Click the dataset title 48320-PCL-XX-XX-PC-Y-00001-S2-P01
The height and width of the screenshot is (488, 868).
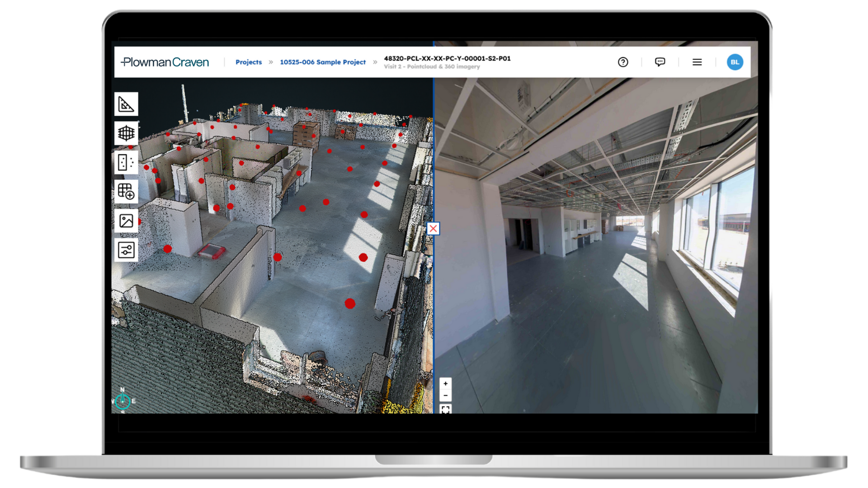tap(447, 58)
